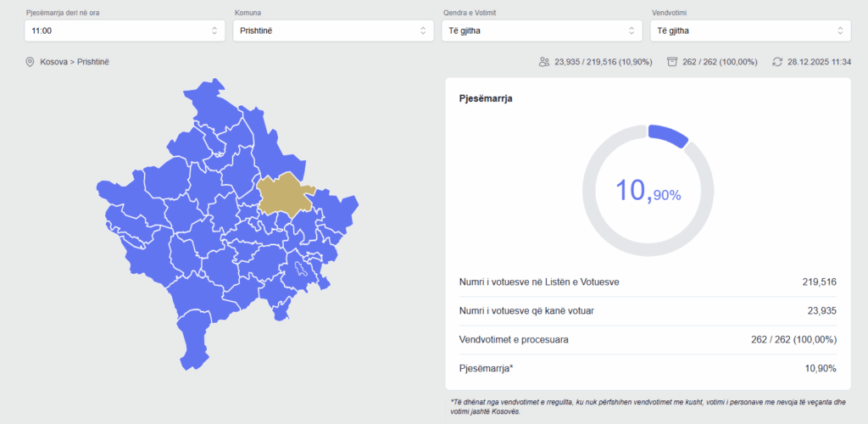Select the Numri i votuesve në Listën row
This screenshot has height=424, width=868.
pos(648,282)
